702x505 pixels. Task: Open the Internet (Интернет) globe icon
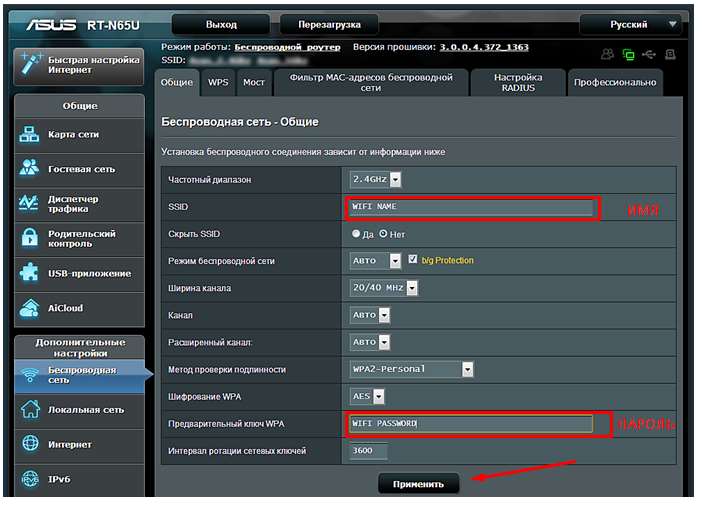tap(30, 444)
